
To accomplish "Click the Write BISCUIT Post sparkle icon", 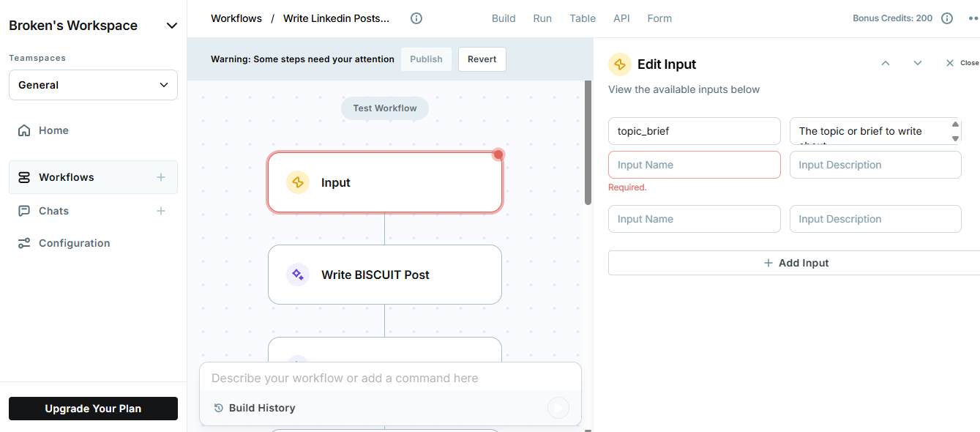I will tap(298, 275).
